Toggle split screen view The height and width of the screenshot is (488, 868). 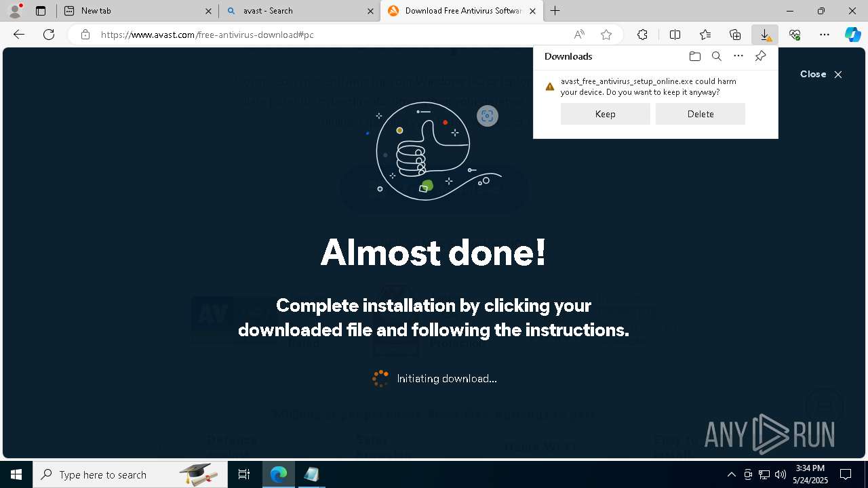675,35
